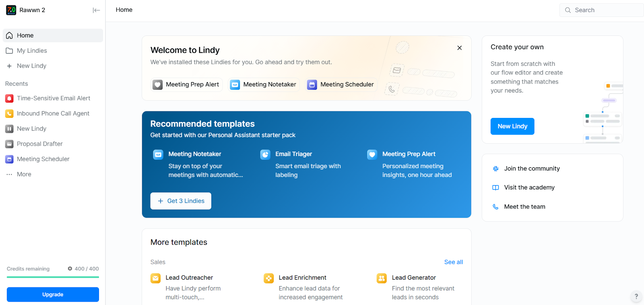Open the Meeting Prep Alert chip
The height and width of the screenshot is (305, 644).
186,84
